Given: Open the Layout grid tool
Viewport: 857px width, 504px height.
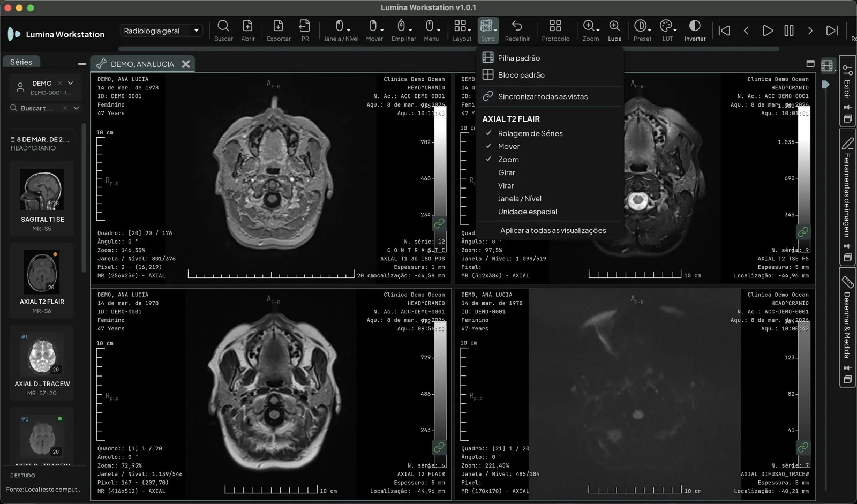Looking at the screenshot, I should [462, 31].
